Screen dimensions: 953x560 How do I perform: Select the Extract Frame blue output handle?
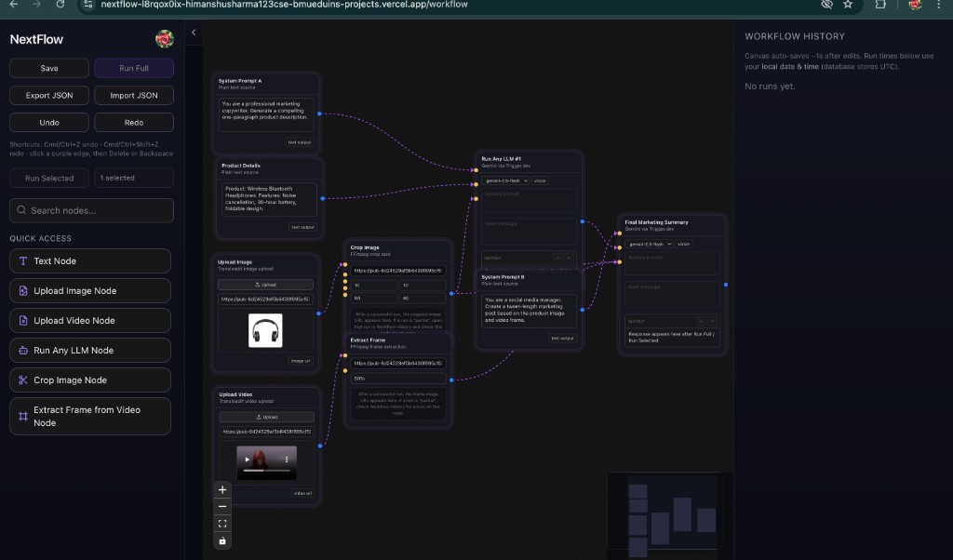click(x=451, y=380)
